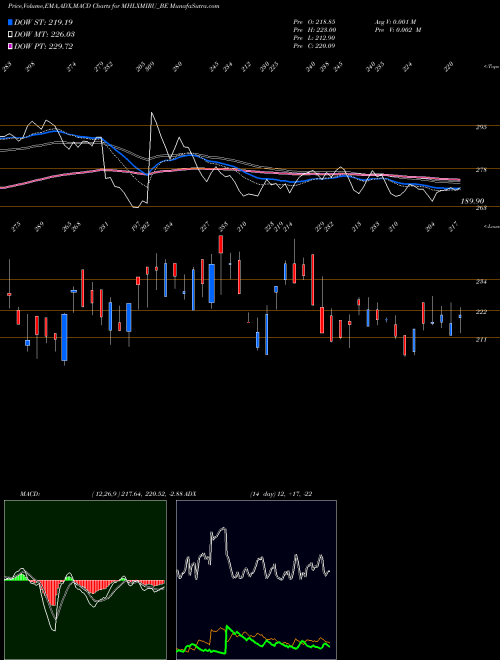Click the 222 candlestick axis label

click(481, 312)
